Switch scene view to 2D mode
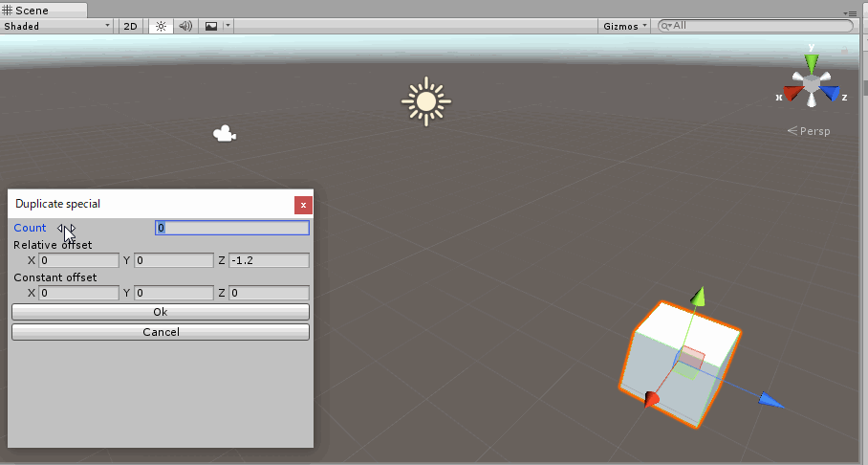The width and height of the screenshot is (868, 465). click(x=130, y=26)
